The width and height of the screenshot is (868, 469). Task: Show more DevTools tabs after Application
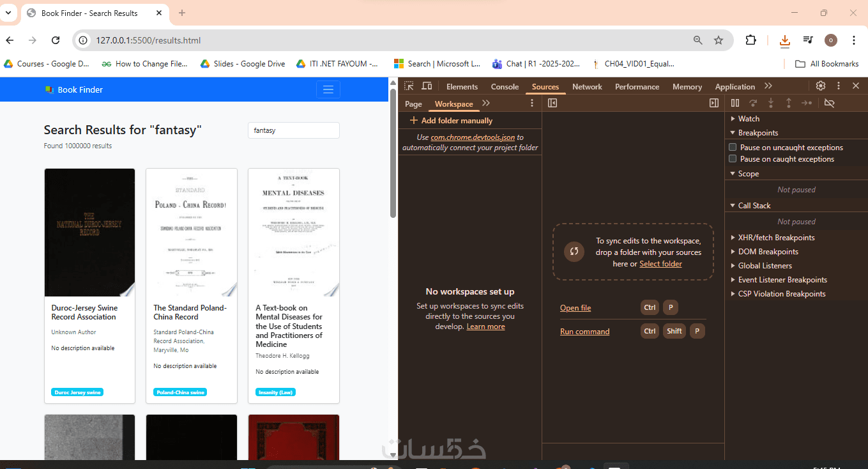(x=768, y=86)
